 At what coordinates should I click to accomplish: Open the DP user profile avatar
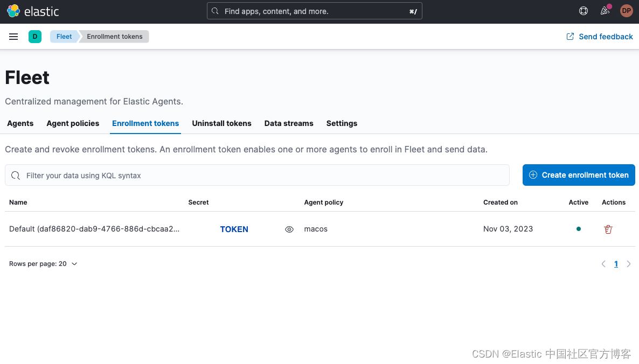pyautogui.click(x=627, y=11)
